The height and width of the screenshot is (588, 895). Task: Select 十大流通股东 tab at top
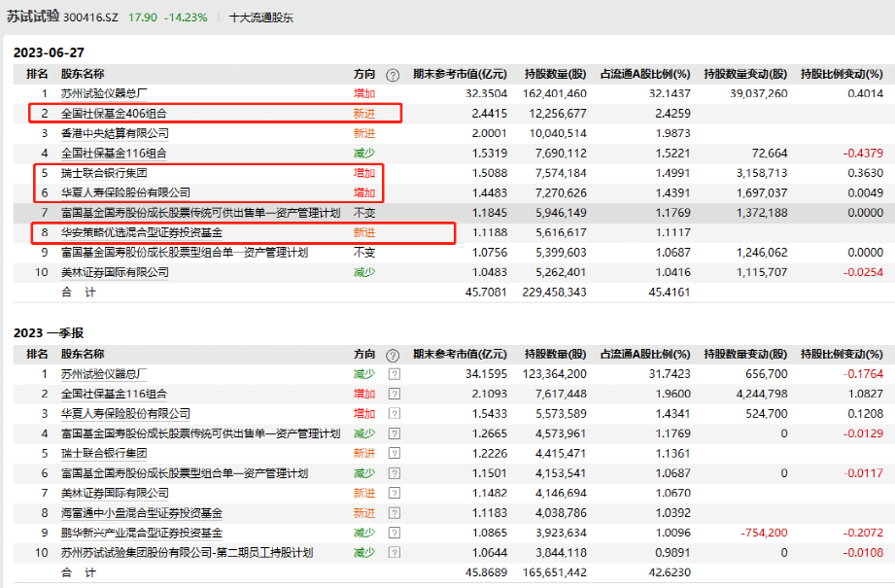260,17
